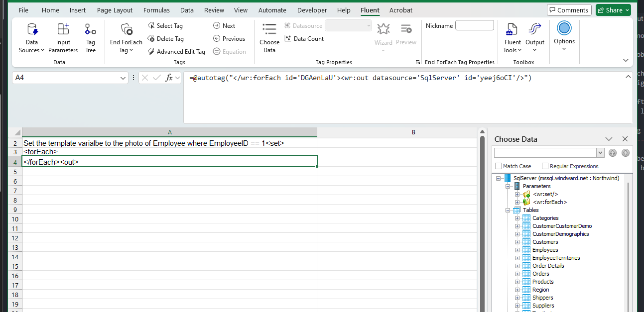Open the Choose Data search dropdown

(x=600, y=153)
